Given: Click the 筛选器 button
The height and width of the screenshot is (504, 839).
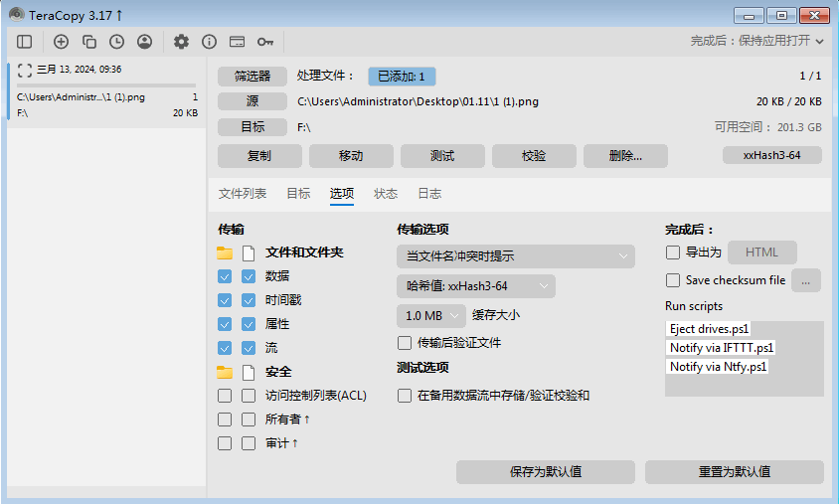Looking at the screenshot, I should [252, 77].
